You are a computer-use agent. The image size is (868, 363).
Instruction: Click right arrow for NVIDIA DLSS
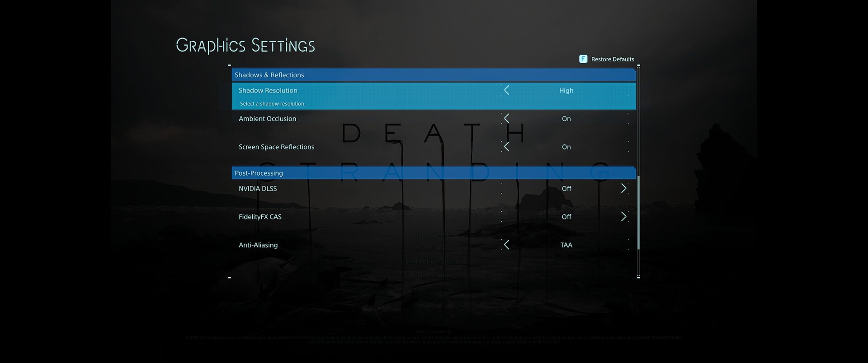pyautogui.click(x=624, y=188)
